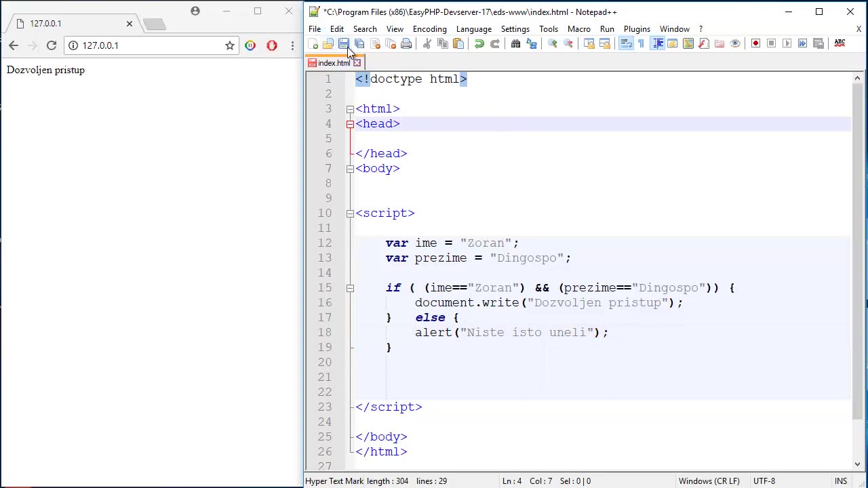Print the document with printer icon

(406, 43)
